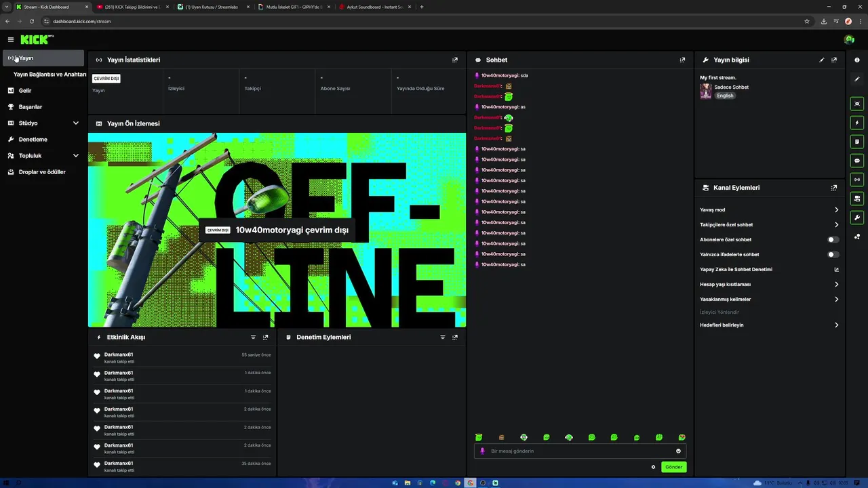
Task: Pop out the Yayın bilgisi panel
Action: 834,60
